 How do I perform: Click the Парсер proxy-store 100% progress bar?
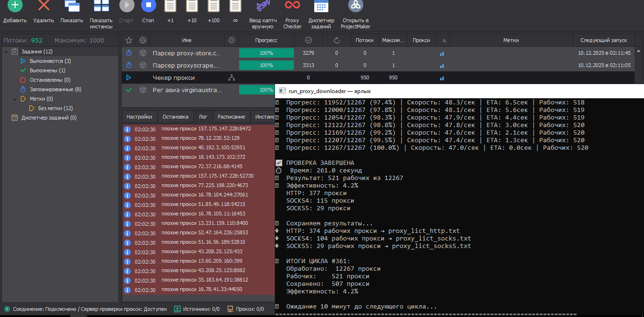(266, 53)
